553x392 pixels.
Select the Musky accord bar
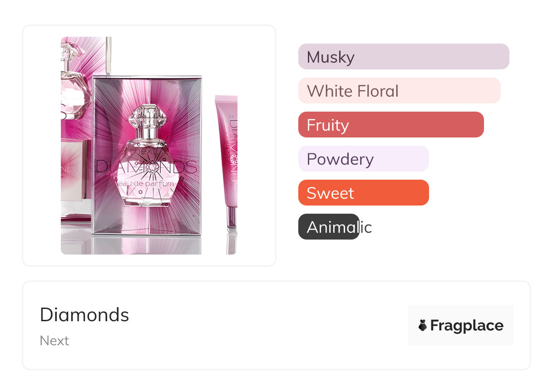tap(403, 57)
